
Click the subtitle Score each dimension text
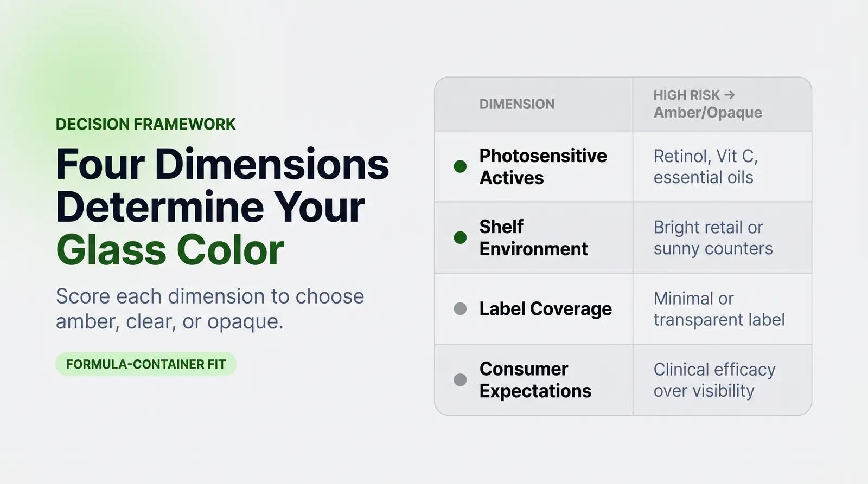tap(210, 308)
